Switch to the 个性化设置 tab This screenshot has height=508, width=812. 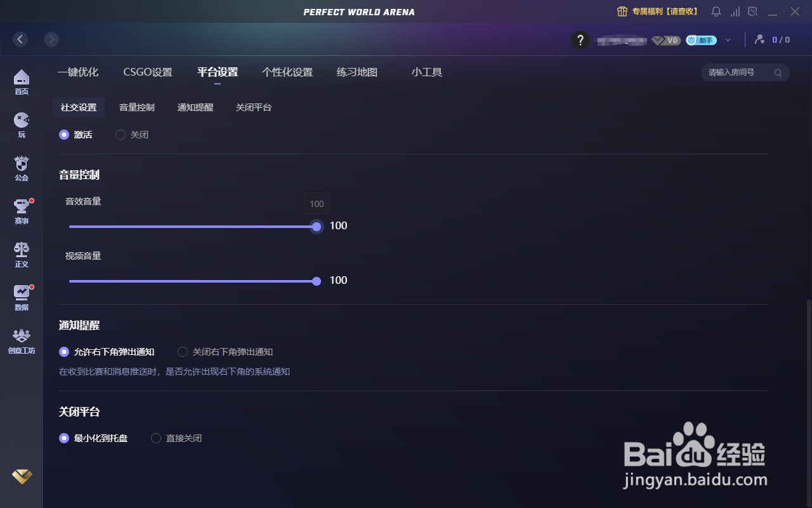[287, 72]
